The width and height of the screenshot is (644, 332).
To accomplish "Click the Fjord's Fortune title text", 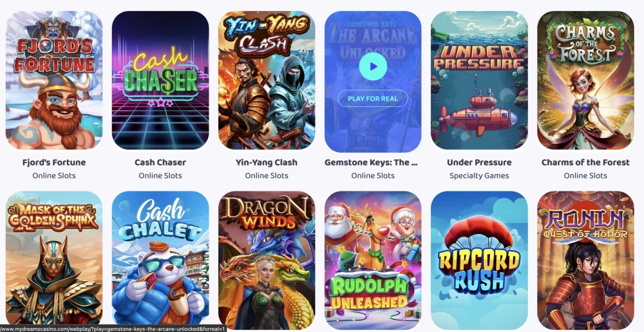I will click(54, 162).
